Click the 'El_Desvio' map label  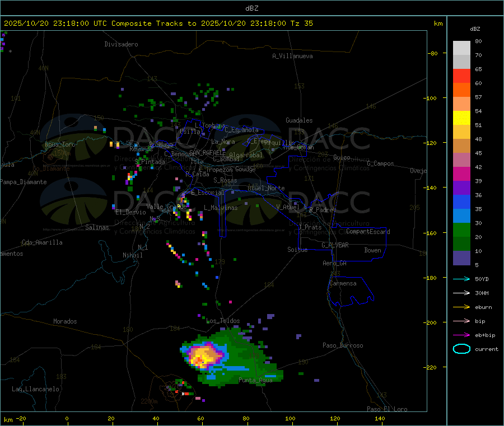pos(131,212)
